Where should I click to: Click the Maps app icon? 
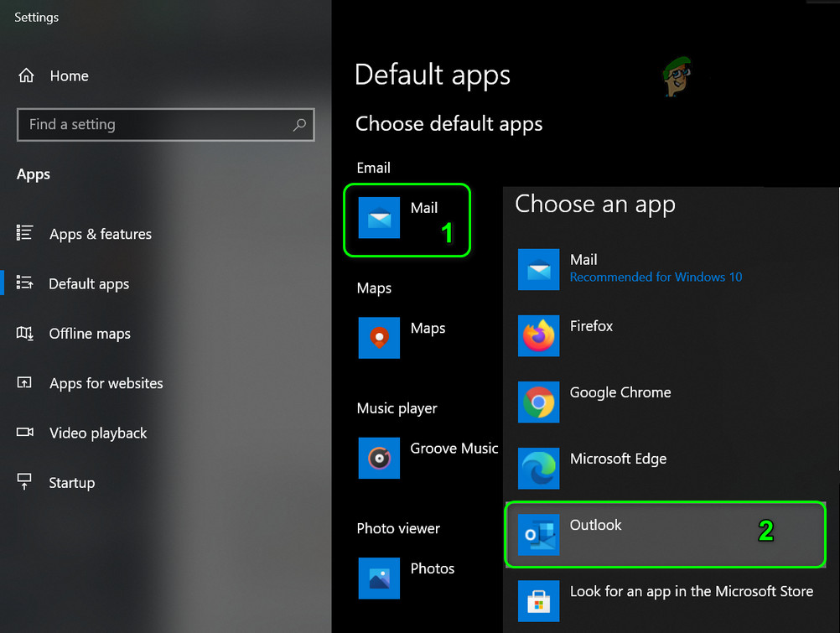pos(379,338)
